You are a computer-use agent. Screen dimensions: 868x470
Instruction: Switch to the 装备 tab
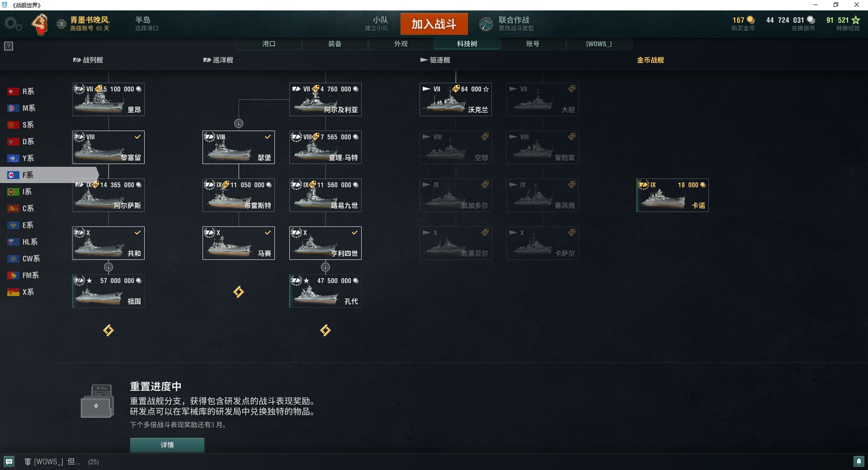point(335,44)
